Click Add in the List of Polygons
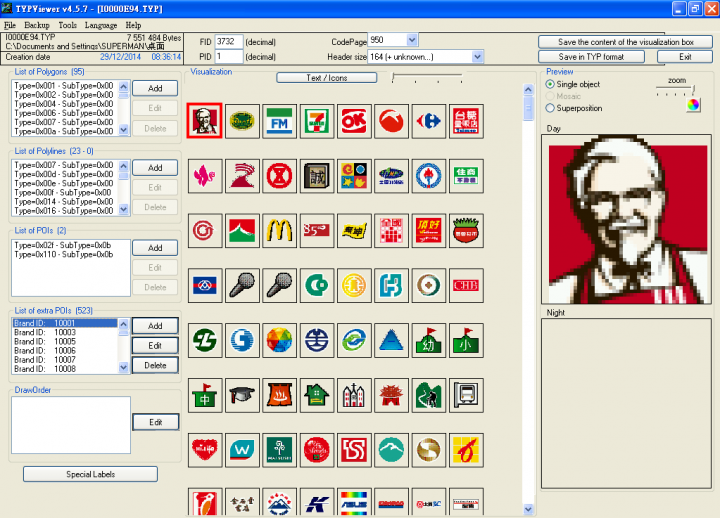Viewport: 720px width, 518px height. pos(155,88)
